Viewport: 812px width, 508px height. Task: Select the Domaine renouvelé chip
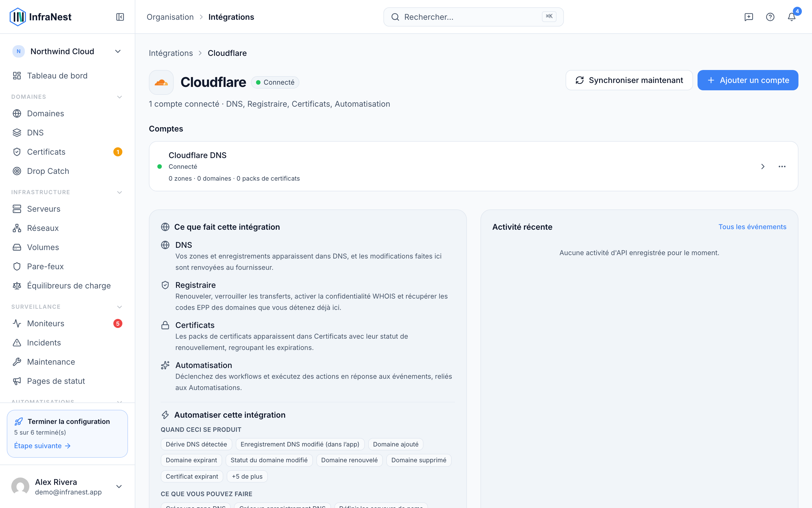[349, 460]
